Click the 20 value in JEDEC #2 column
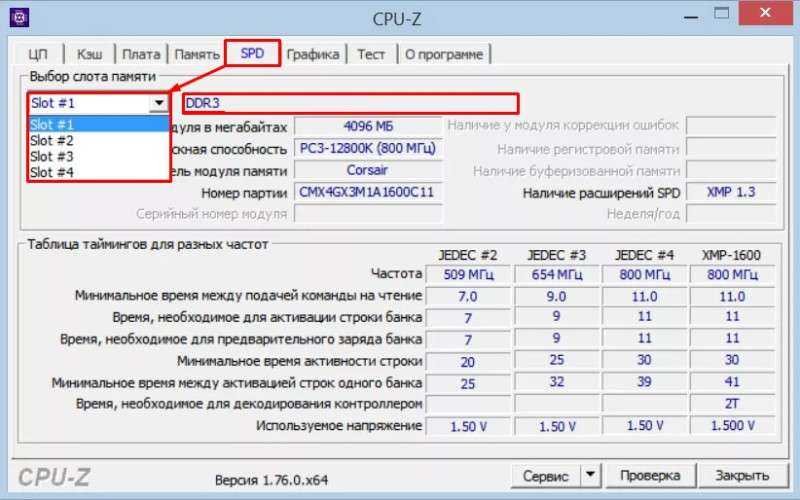Image resolution: width=800 pixels, height=500 pixels. [468, 362]
